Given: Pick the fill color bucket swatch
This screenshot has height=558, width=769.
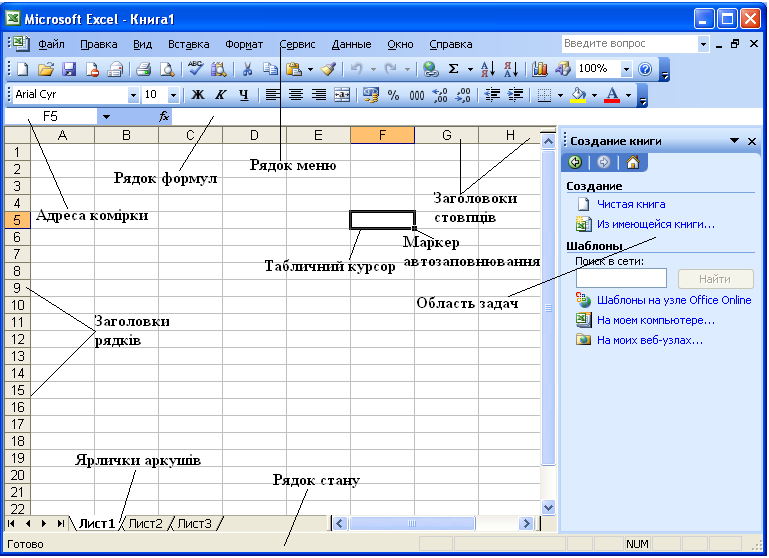Looking at the screenshot, I should 579,95.
